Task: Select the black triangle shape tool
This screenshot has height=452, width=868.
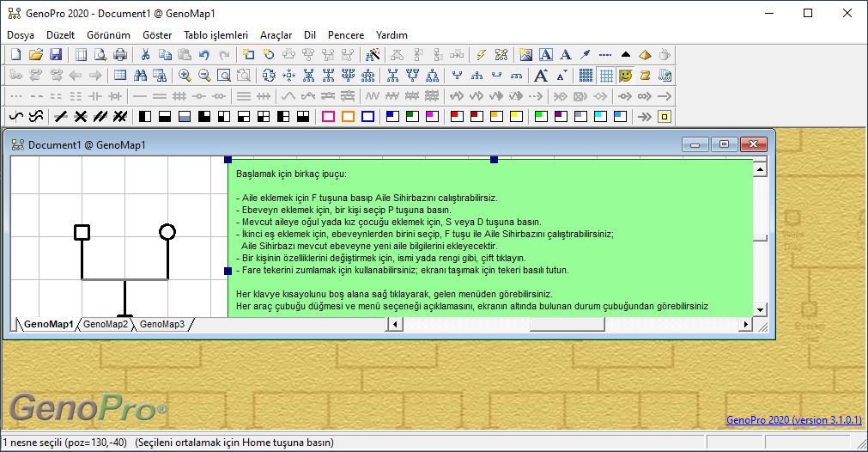Action: [x=626, y=54]
